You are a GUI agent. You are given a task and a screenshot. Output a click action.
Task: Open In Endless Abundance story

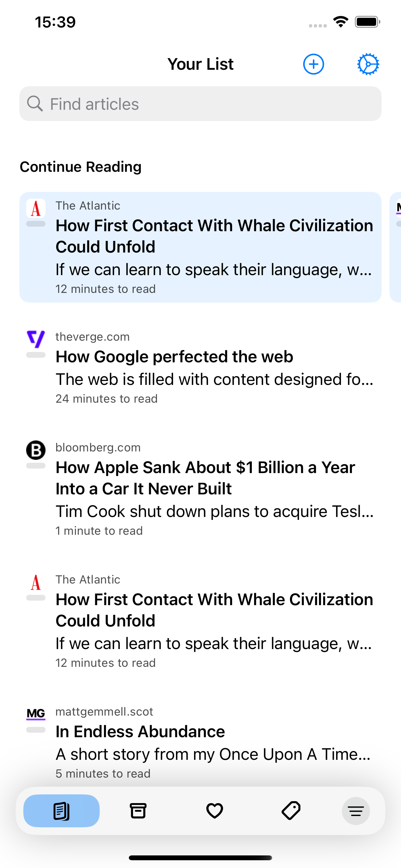click(200, 742)
